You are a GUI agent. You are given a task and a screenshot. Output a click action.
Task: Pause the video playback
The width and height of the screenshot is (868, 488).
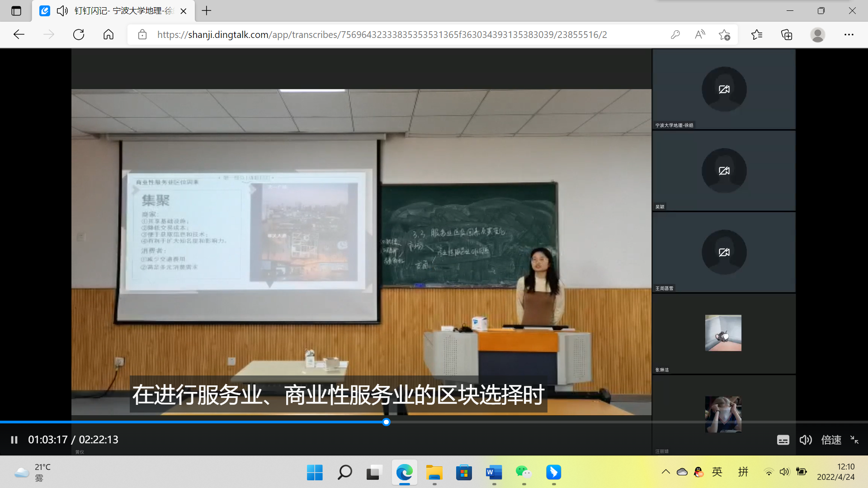tap(14, 440)
